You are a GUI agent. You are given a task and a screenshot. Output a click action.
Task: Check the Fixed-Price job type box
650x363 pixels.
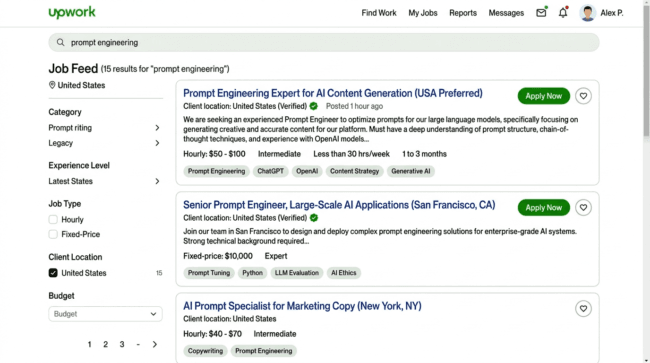click(x=53, y=234)
